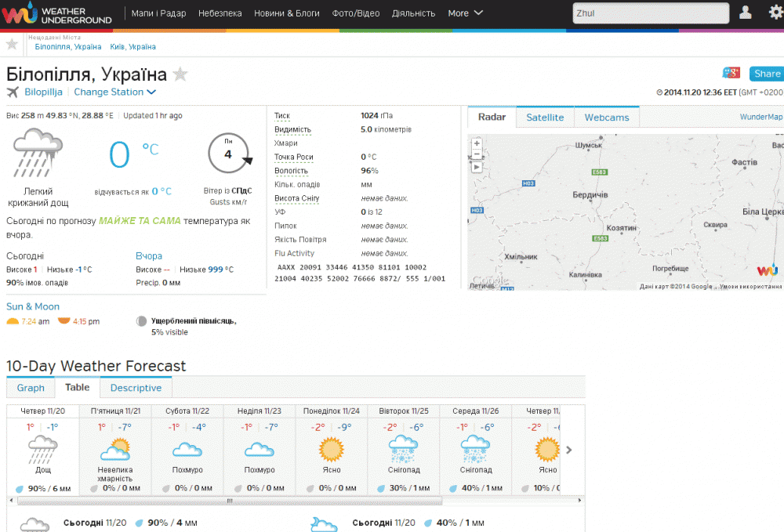Open the More navigation dropdown
Viewport: 784px width, 532px height.
pos(465,13)
